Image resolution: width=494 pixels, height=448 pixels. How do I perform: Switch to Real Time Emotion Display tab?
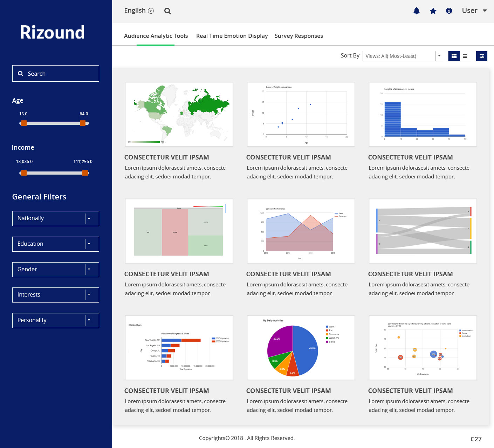[x=232, y=36]
